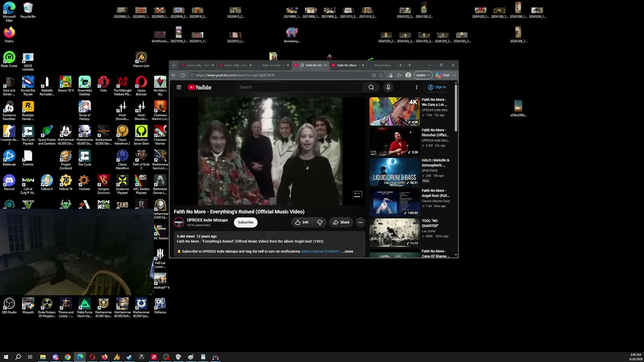Open the Windows Start menu
Viewport: 644px width, 362px height.
point(6,357)
